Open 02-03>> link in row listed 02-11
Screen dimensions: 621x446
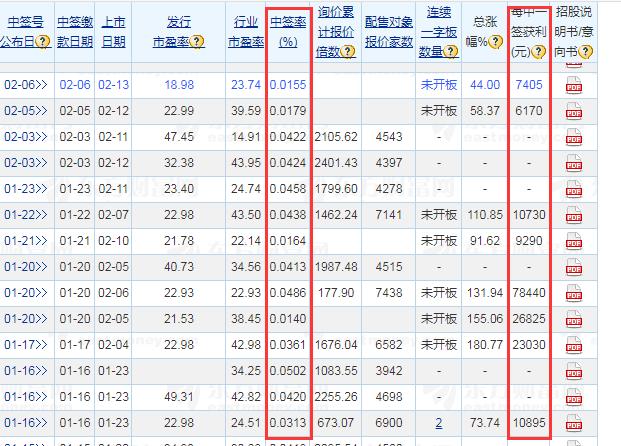click(x=26, y=137)
